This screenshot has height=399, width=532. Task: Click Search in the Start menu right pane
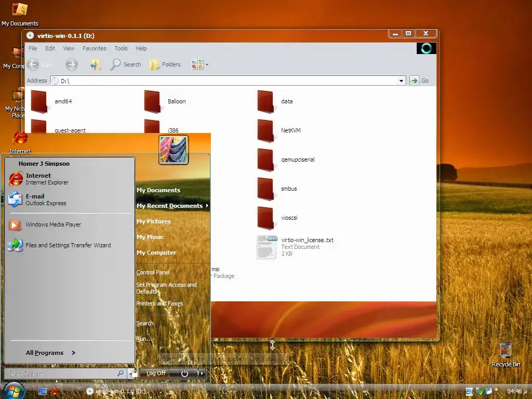144,323
